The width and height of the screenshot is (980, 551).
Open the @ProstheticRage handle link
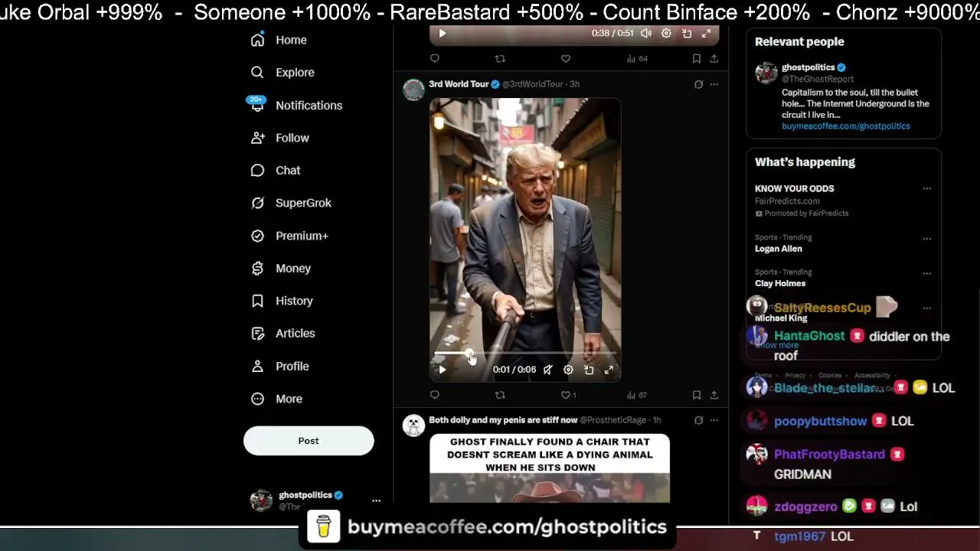pos(613,420)
